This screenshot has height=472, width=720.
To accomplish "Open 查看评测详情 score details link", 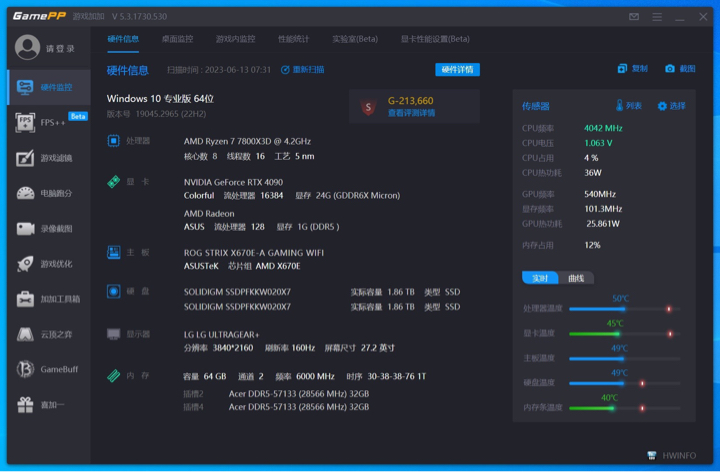I will (x=411, y=113).
